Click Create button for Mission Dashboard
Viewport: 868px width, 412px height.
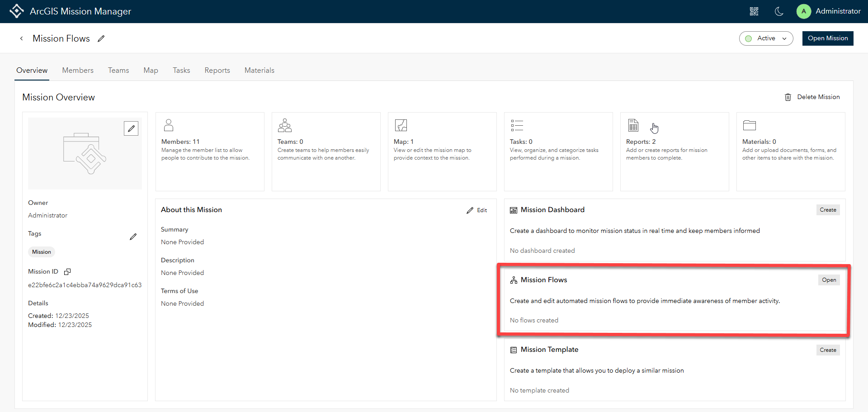tap(828, 210)
